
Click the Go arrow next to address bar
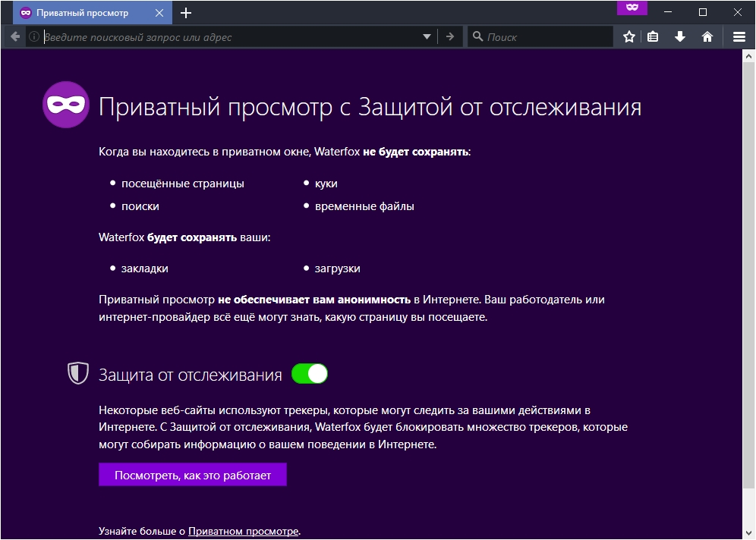[450, 36]
